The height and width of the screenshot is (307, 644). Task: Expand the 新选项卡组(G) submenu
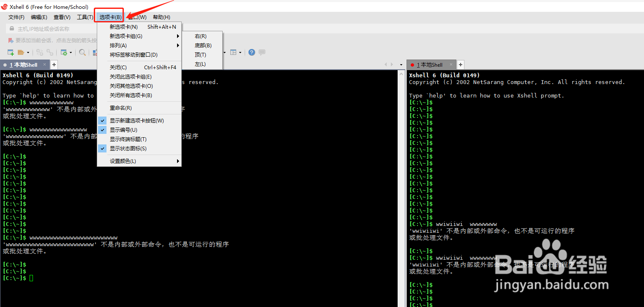tap(139, 36)
